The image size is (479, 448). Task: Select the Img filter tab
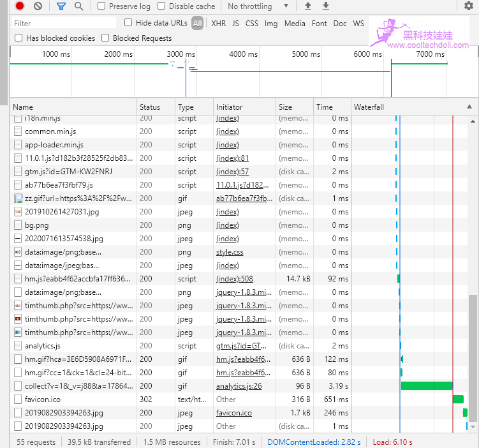(271, 24)
